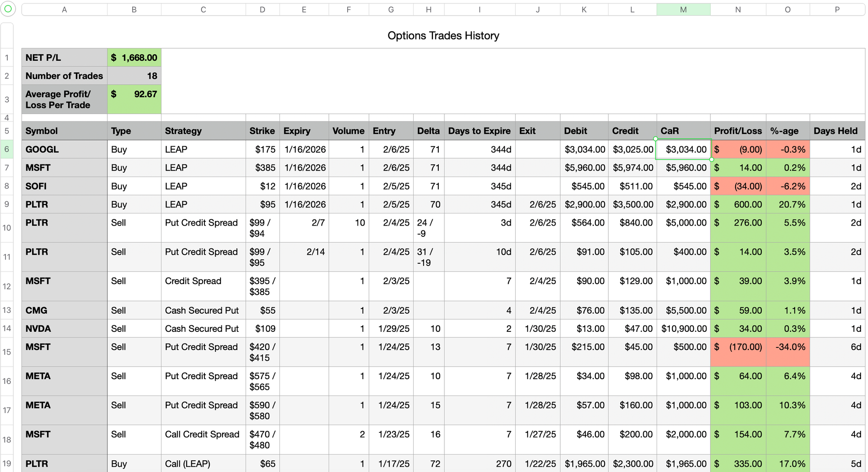Viewport: 868px width, 472px height.
Task: Select the $575 / $565 strike cell
Action: pyautogui.click(x=263, y=381)
